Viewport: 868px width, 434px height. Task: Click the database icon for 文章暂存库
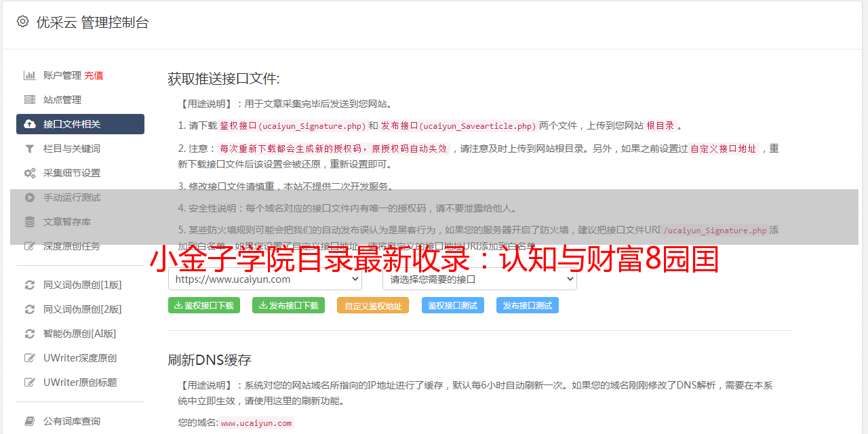[x=30, y=222]
